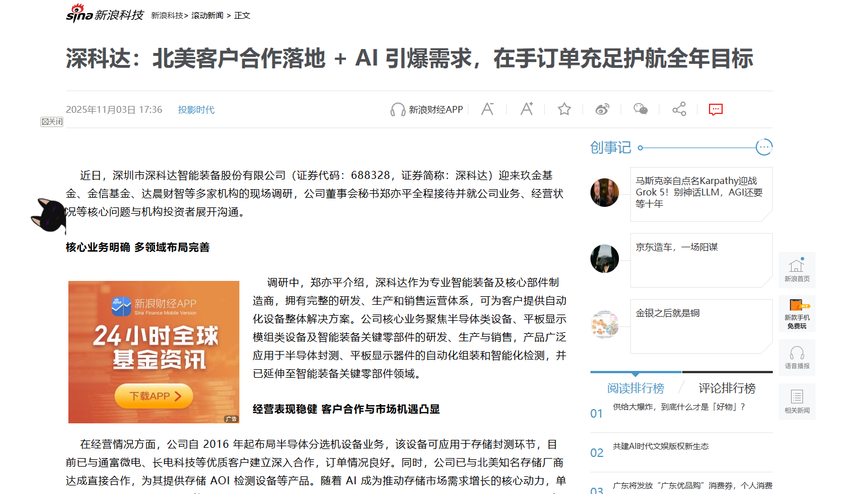Switch to the 评论排行榜 tab
868x494 pixels.
[x=727, y=388]
